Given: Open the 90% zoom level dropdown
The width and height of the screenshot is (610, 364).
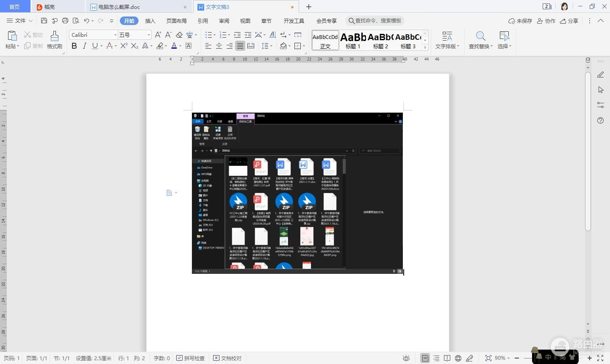Looking at the screenshot, I should [502, 358].
